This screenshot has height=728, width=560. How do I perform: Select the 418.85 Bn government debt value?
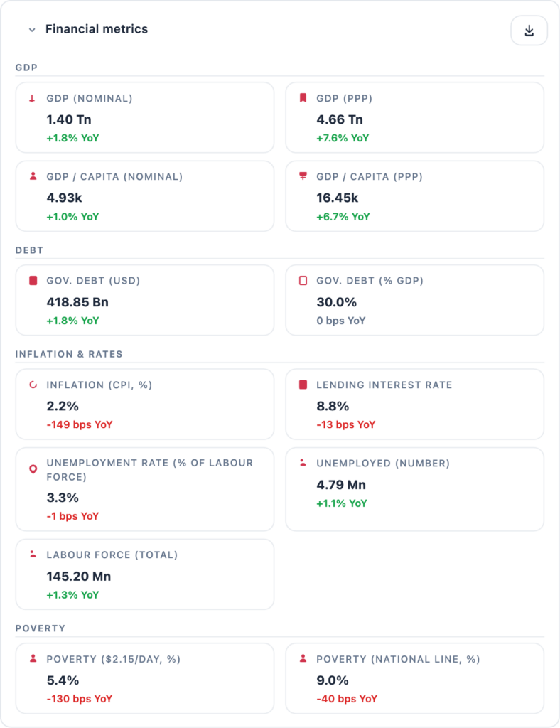tap(77, 301)
